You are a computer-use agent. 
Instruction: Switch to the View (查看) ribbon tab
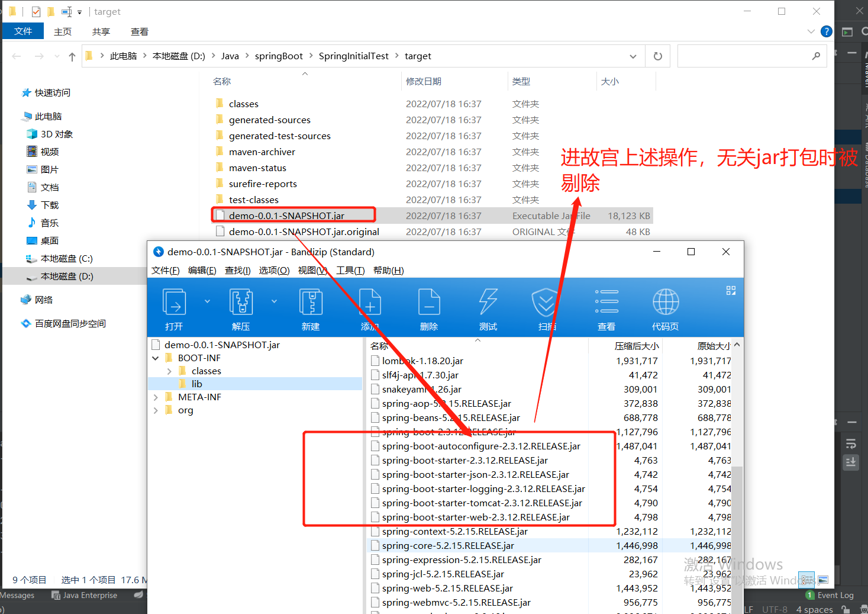click(140, 31)
